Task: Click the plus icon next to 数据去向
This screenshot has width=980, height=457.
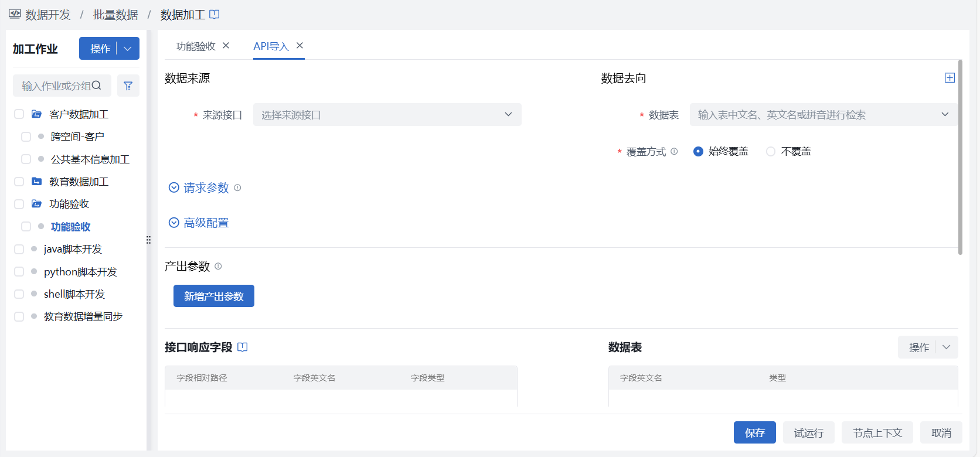Action: click(x=950, y=78)
